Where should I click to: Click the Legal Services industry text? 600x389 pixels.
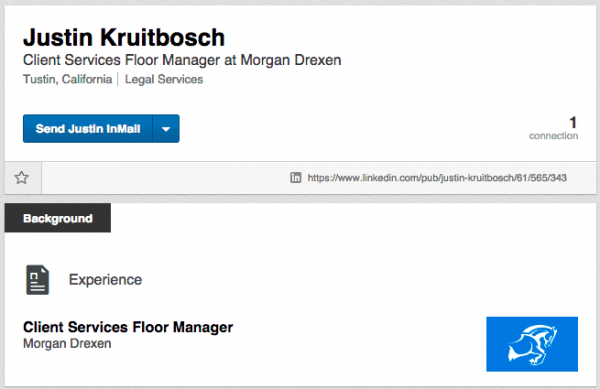(164, 79)
